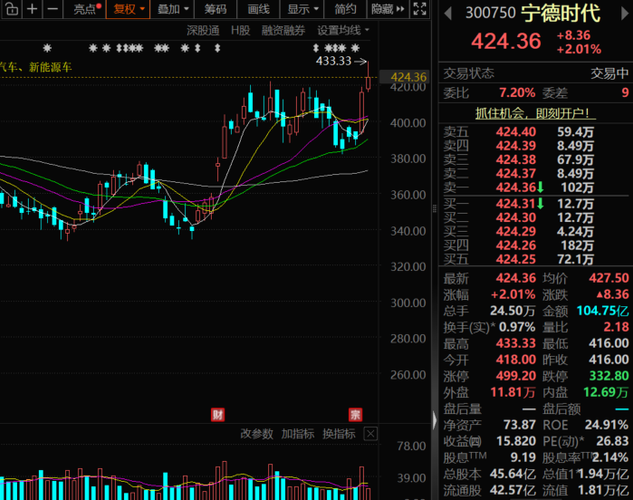Click 买三 price 424.29

coord(516,231)
